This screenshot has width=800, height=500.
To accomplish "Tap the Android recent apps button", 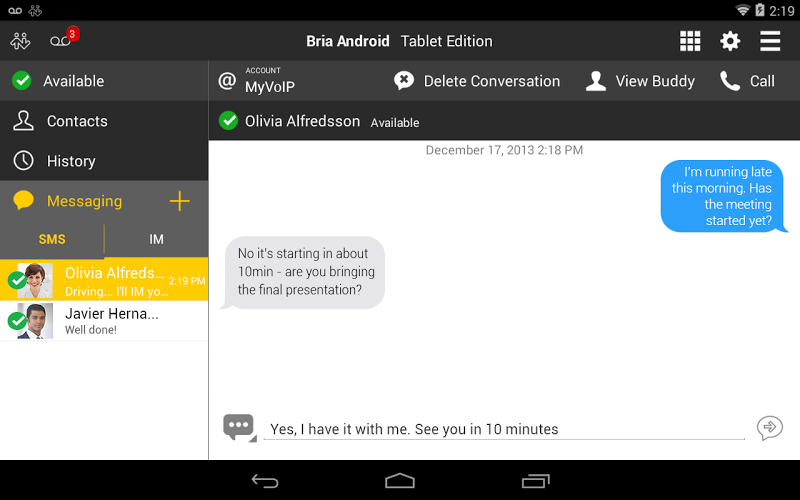I will click(536, 481).
